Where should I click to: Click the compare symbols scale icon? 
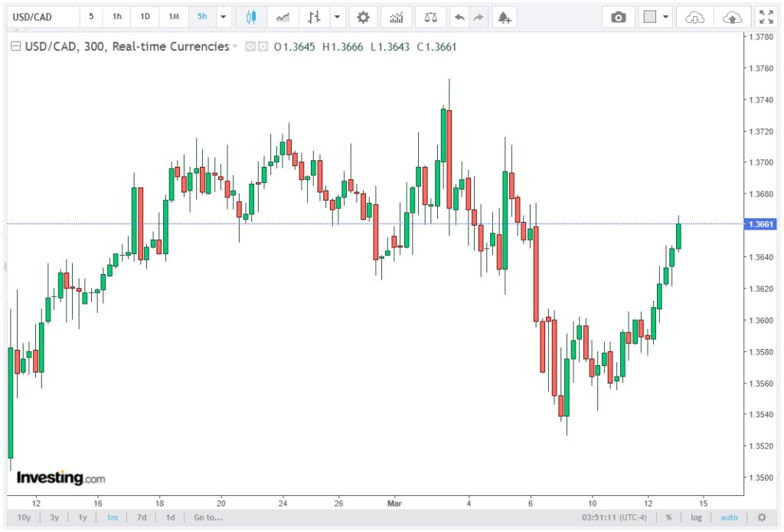(432, 17)
